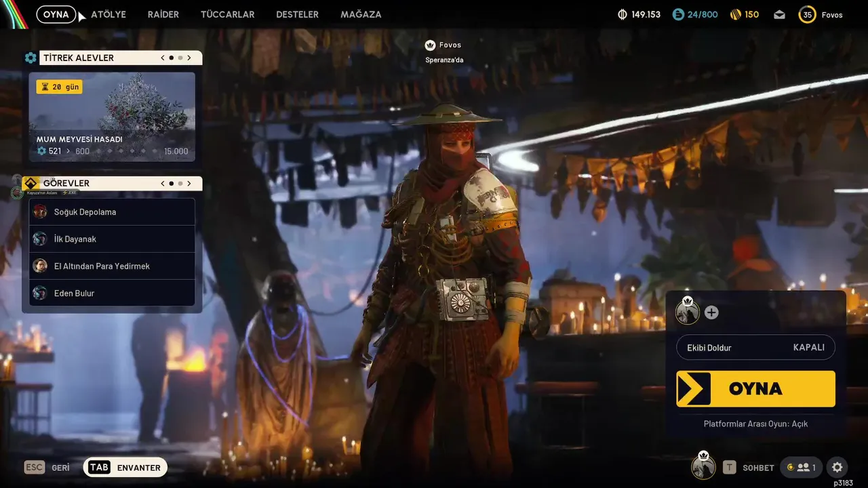Open the TÜCCARLAR tab

click(228, 14)
